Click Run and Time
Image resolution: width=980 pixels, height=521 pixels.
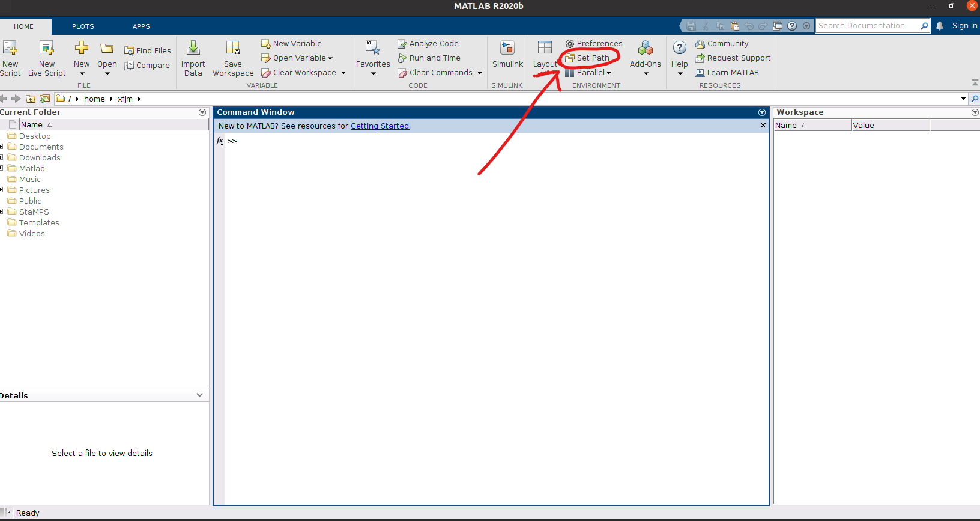point(429,58)
